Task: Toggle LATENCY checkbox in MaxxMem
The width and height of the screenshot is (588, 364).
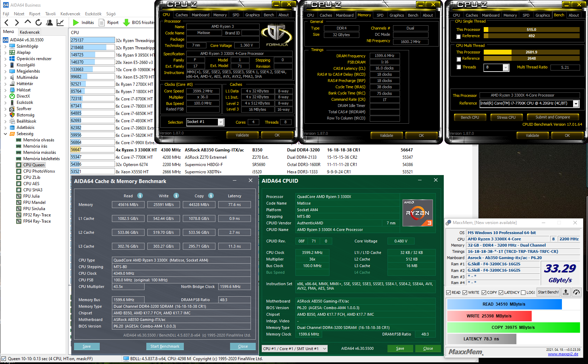Action: point(501,292)
